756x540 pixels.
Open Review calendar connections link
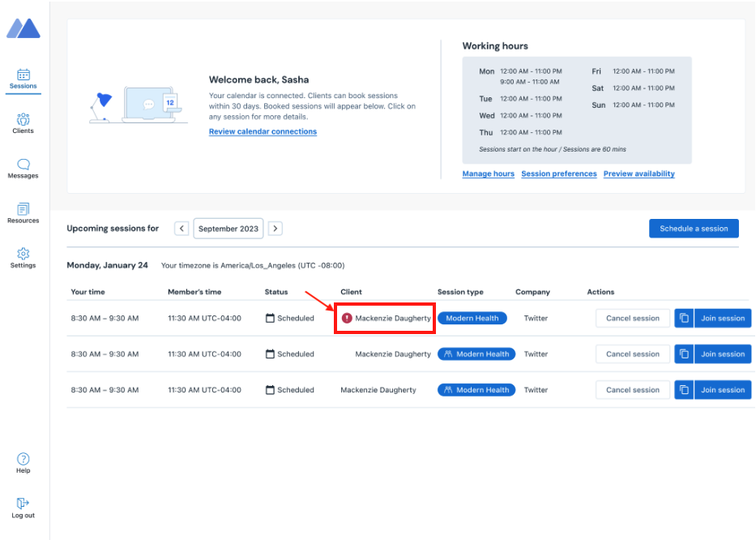tap(263, 131)
